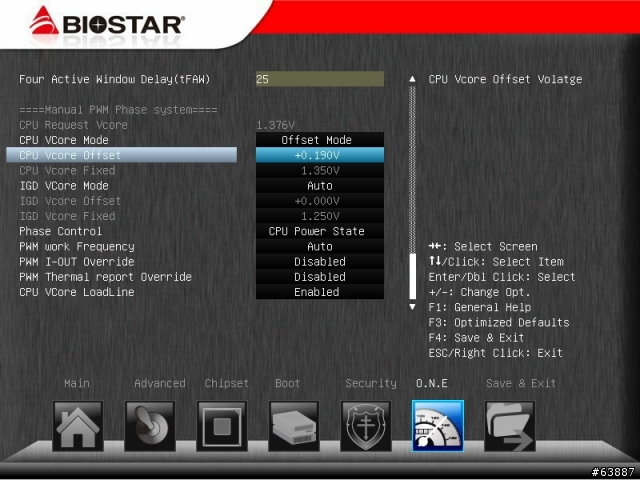640x480 pixels.
Task: Click the ESC/Right Click: Exit hint
Action: point(496,353)
